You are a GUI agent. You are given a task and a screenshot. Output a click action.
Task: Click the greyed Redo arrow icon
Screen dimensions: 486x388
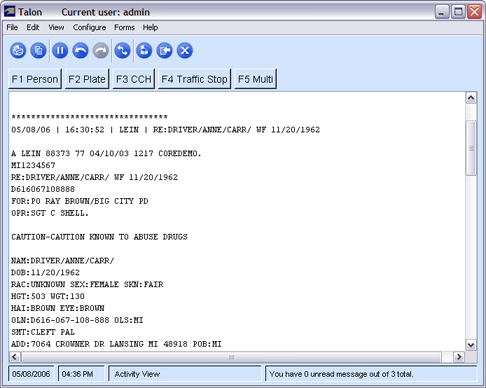click(x=101, y=51)
